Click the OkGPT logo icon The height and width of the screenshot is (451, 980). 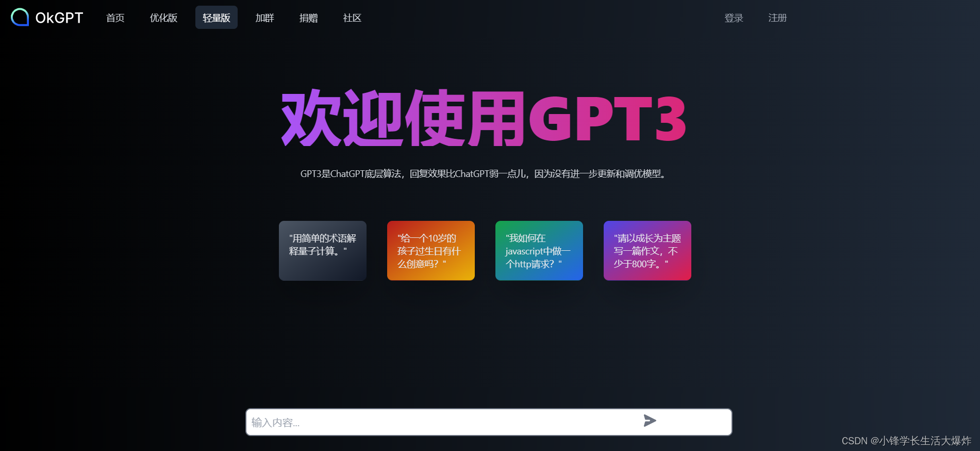[20, 18]
